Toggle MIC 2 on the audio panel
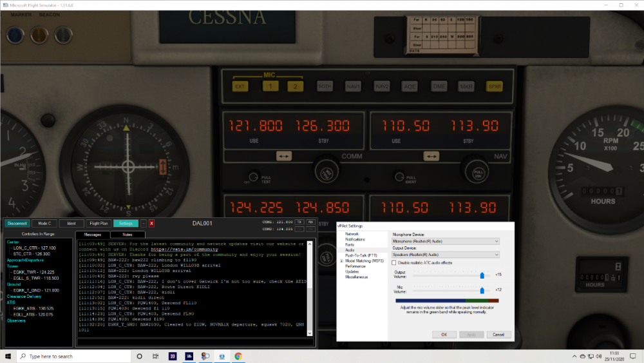The height and width of the screenshot is (363, 644). pyautogui.click(x=296, y=86)
